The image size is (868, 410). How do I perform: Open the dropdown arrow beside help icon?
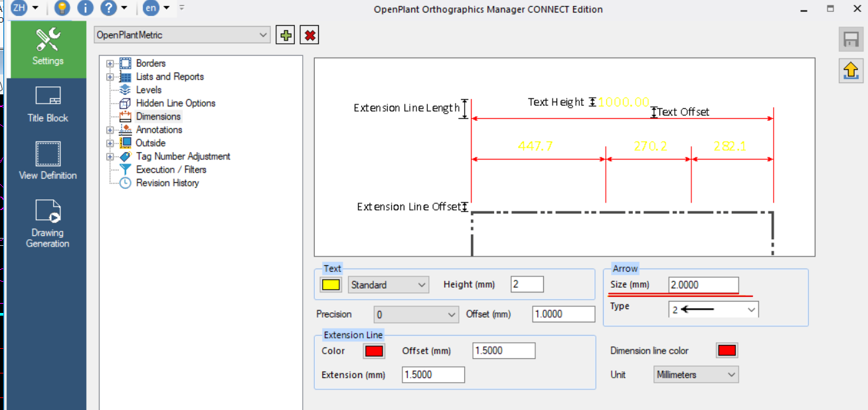(125, 8)
